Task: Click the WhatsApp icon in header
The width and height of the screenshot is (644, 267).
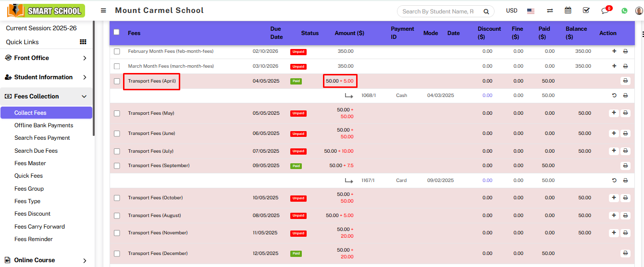Action: tap(624, 11)
